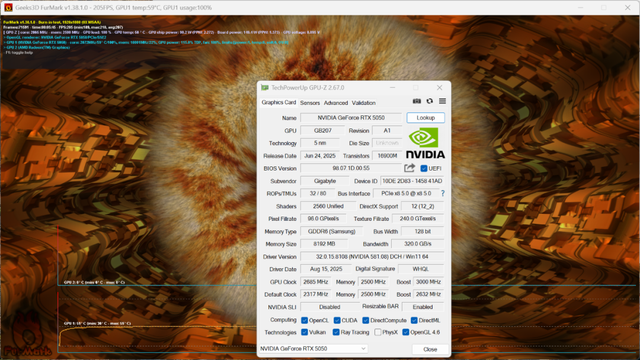Click the Pixel Fillrate field value
640x360 pixels.
[x=323, y=218]
